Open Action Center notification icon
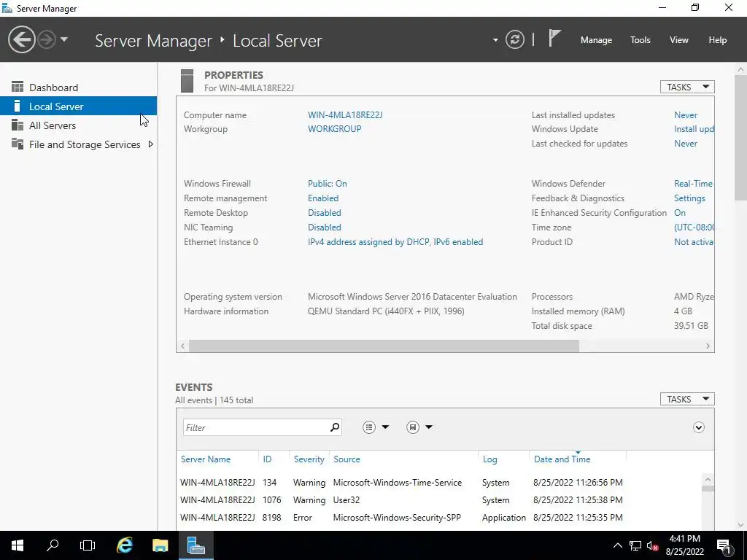Viewport: 747px width, 560px height. click(724, 545)
